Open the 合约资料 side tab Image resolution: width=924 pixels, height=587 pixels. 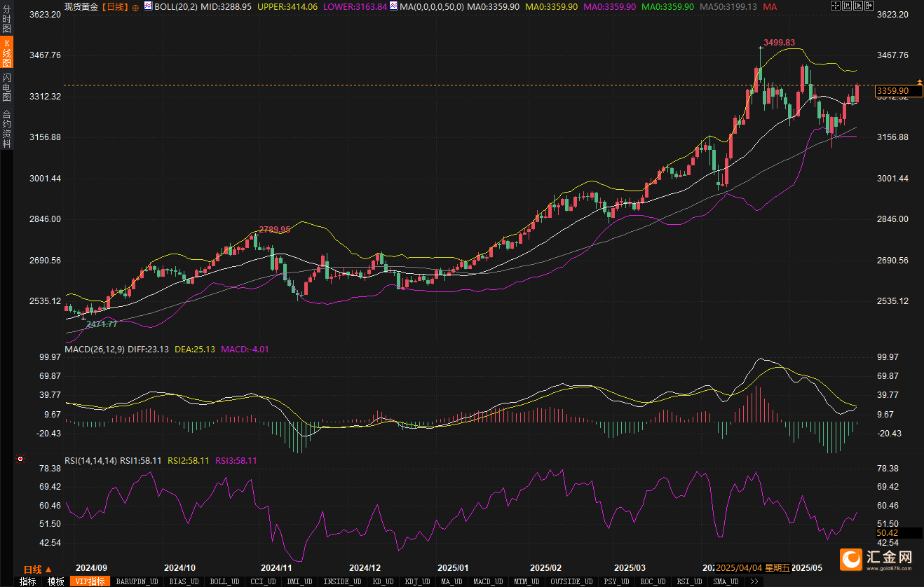click(x=6, y=128)
